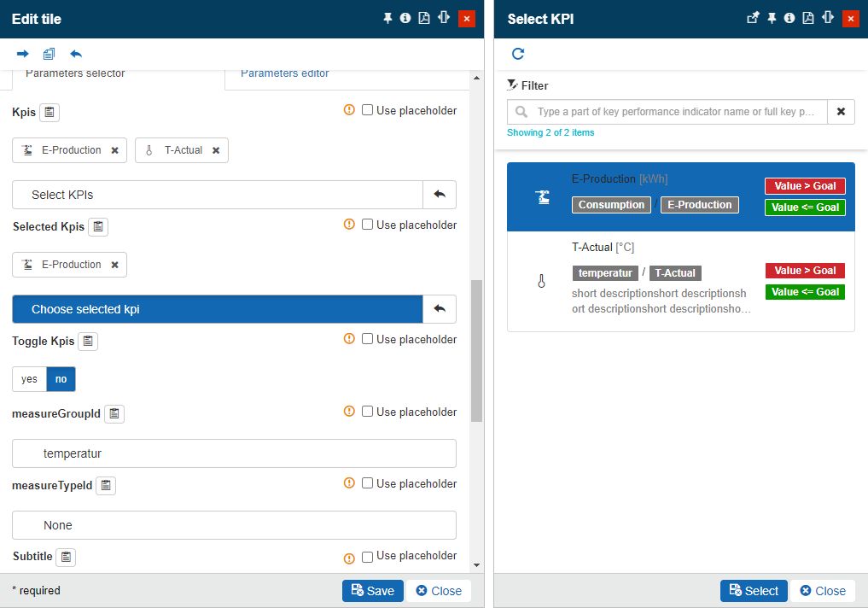Check Use placeholder for Toggle Kpis
The width and height of the screenshot is (868, 608).
click(x=367, y=339)
